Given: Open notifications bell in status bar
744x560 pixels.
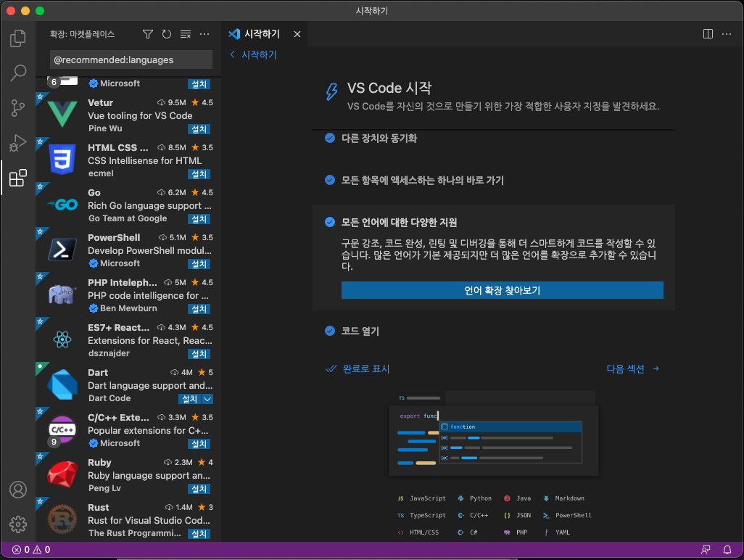Looking at the screenshot, I should [x=727, y=550].
